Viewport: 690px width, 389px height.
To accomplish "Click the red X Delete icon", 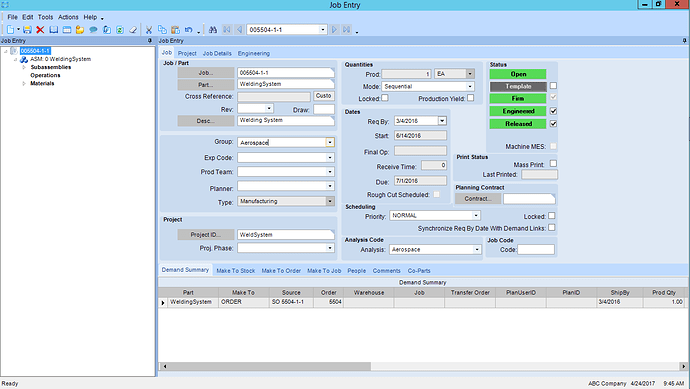I will click(40, 29).
